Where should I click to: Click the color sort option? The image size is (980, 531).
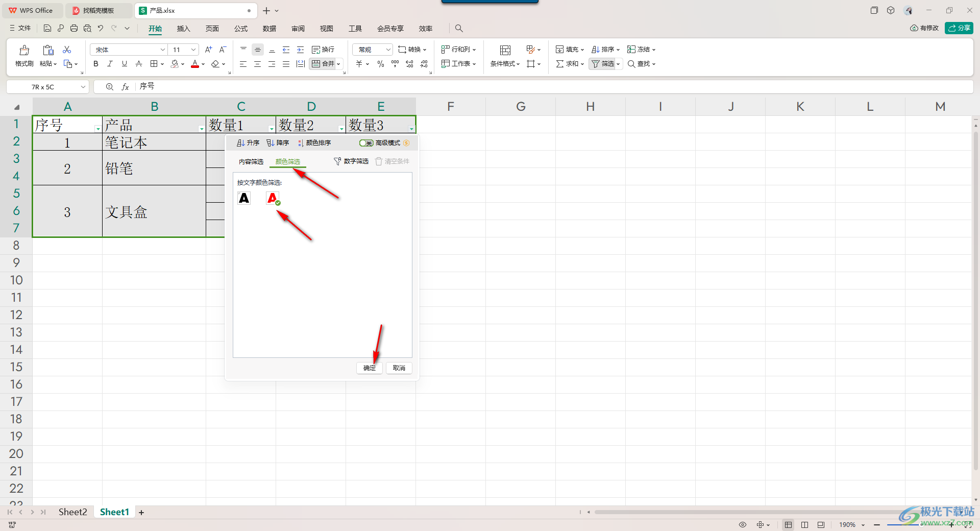(x=314, y=143)
